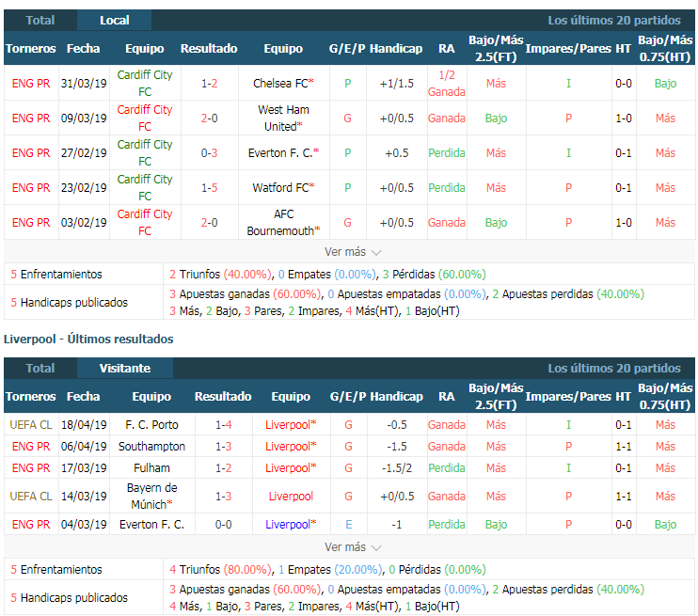
Task: Select the Visitante tab
Action: pyautogui.click(x=124, y=368)
